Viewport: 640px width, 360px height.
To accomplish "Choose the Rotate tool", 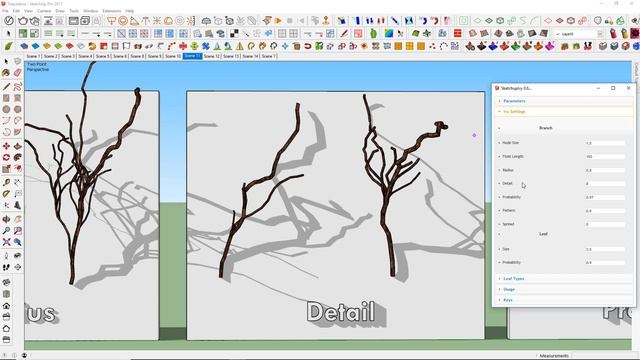I will [x=6, y=158].
